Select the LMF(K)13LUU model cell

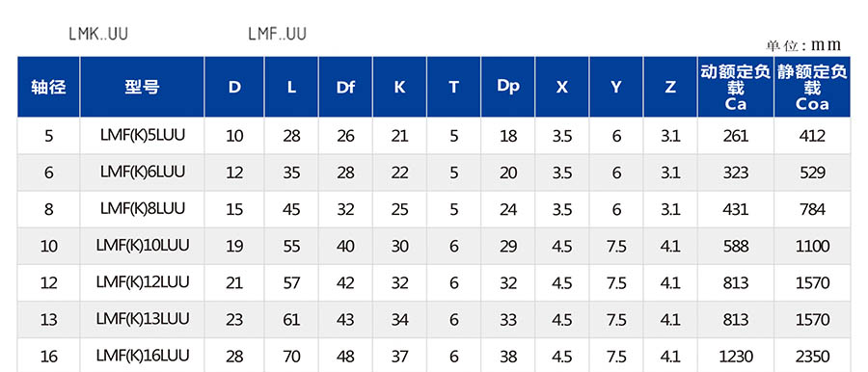(143, 319)
